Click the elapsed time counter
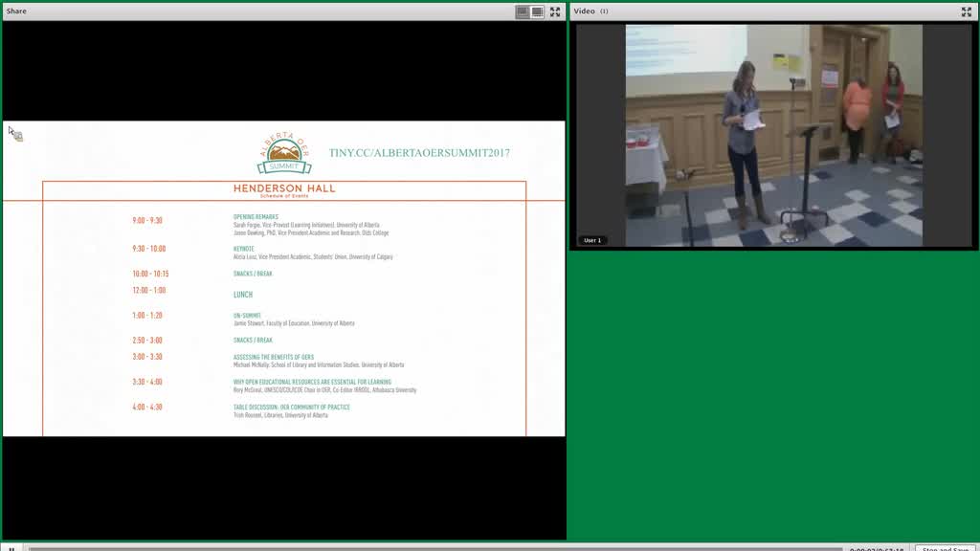Screen dimensions: 980x551 (x=877, y=548)
